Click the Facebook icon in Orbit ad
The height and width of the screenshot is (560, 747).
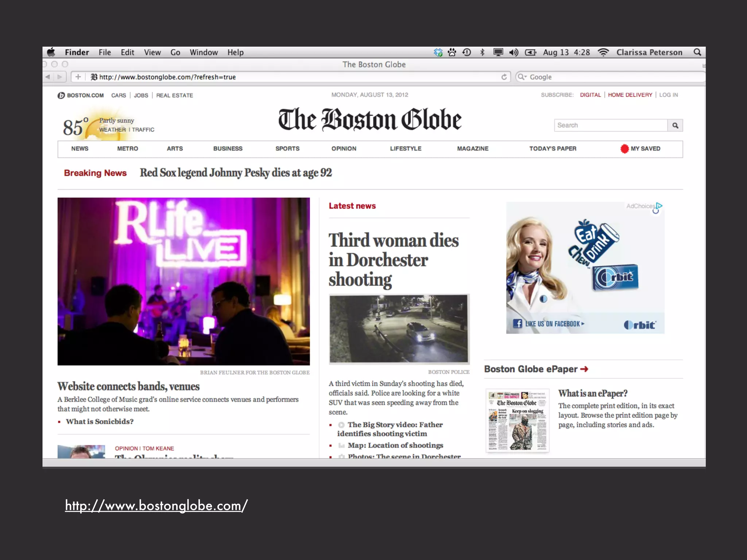(x=517, y=323)
